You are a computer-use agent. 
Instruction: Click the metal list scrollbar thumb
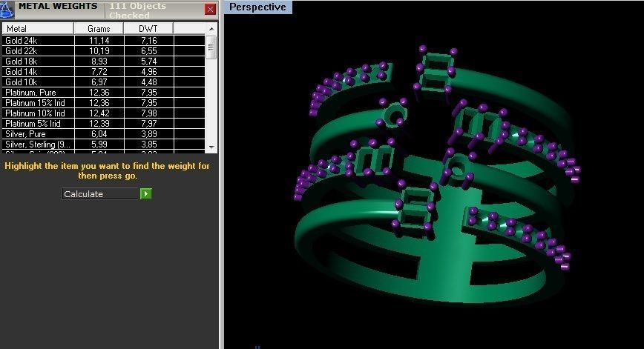click(211, 47)
